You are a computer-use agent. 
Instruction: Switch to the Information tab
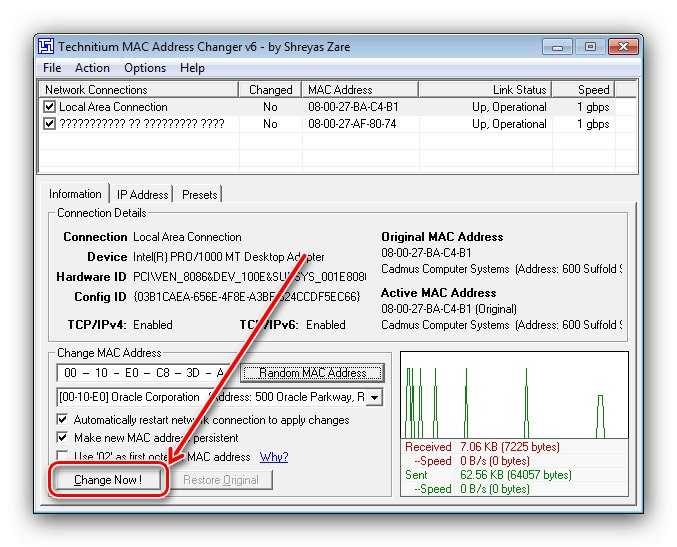click(75, 194)
